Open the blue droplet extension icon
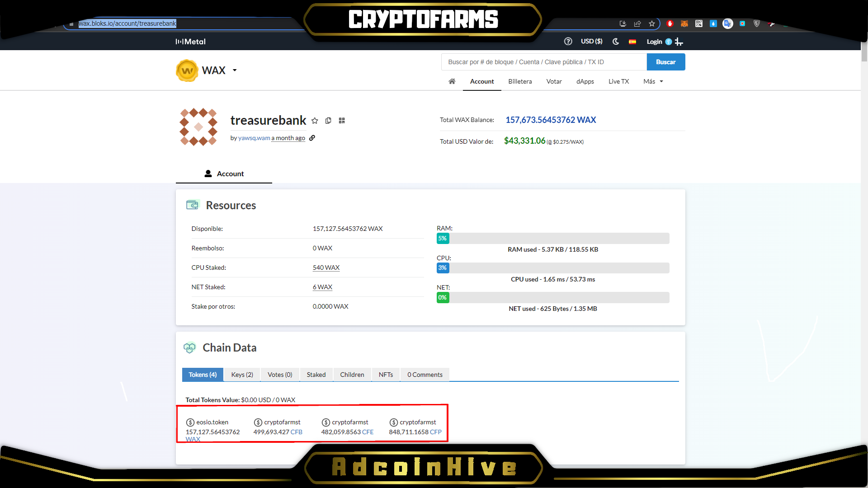Screen dimensions: 868x488 click(713, 23)
